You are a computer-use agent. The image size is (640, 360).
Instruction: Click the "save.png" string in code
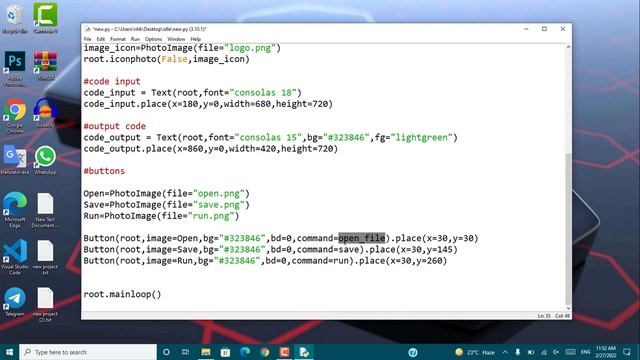(218, 204)
